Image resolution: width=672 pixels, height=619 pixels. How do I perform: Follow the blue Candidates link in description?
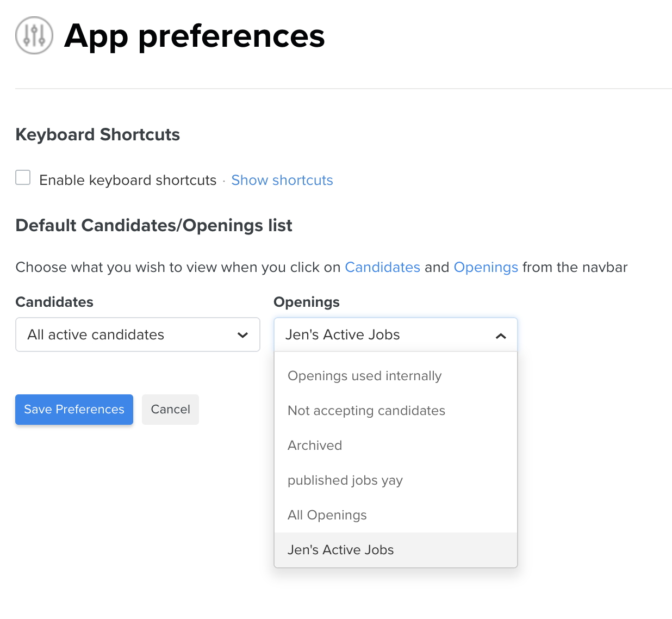(382, 267)
